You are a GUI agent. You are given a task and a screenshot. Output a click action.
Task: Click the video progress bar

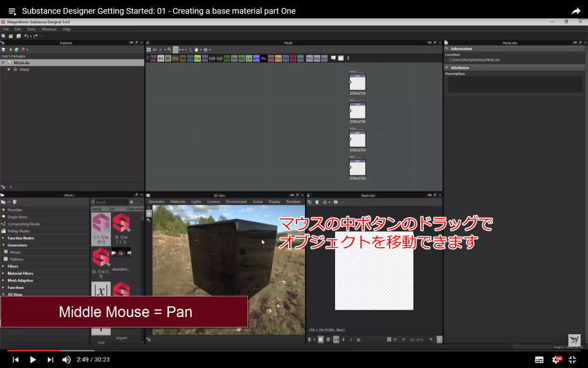[x=294, y=351]
